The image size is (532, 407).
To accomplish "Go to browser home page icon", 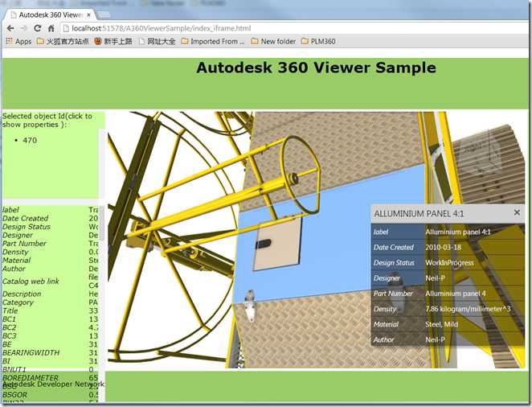I will coord(51,28).
